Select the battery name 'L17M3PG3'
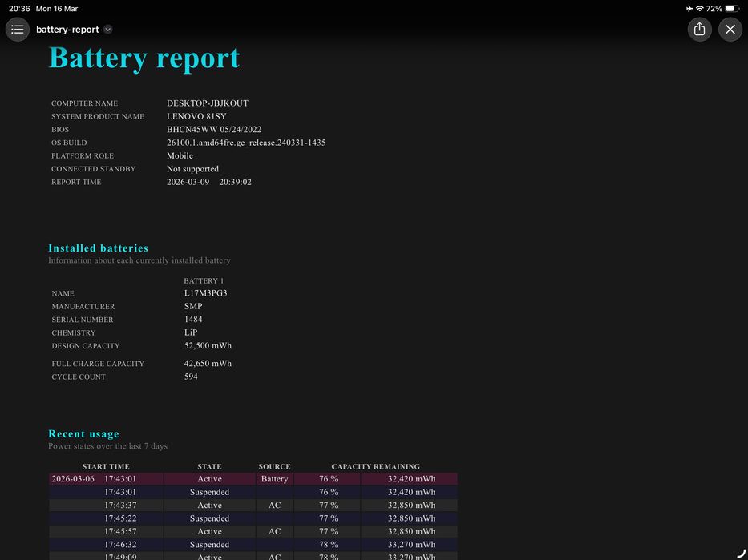 point(205,293)
